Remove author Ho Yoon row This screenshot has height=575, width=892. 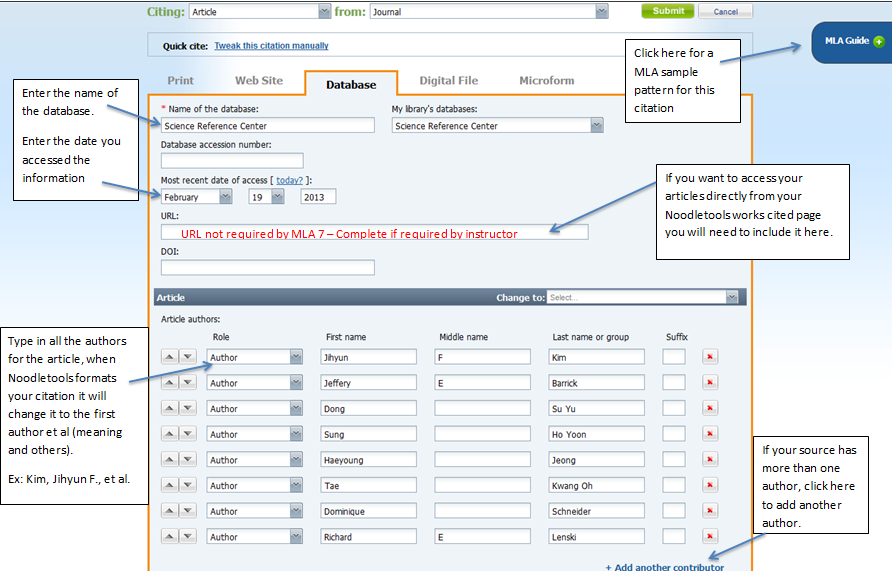[710, 434]
